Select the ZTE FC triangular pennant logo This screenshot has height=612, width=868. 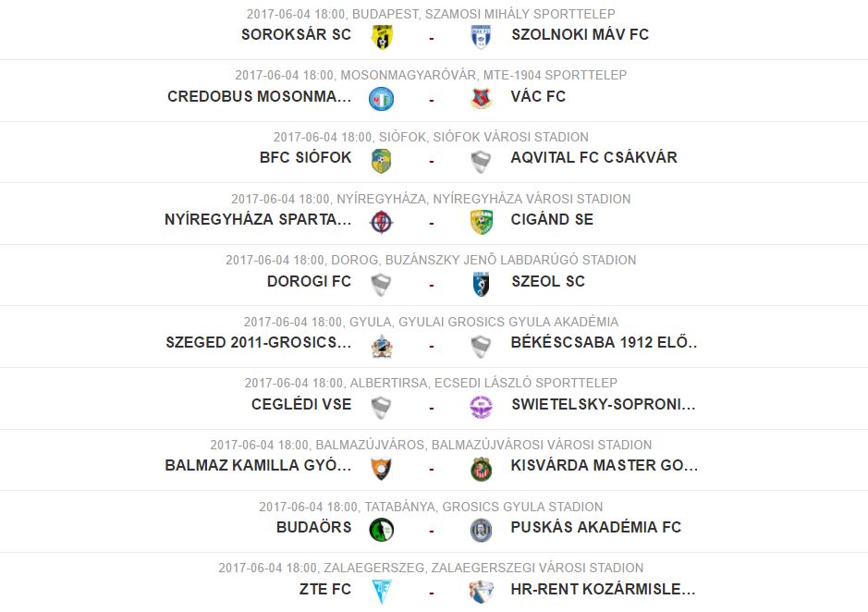[382, 592]
